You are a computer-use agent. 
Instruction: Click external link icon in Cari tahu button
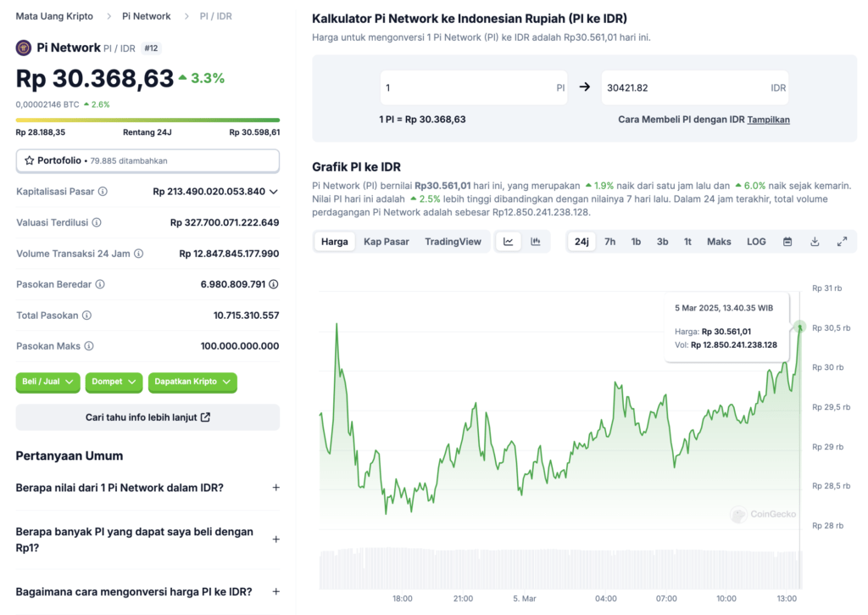(205, 417)
